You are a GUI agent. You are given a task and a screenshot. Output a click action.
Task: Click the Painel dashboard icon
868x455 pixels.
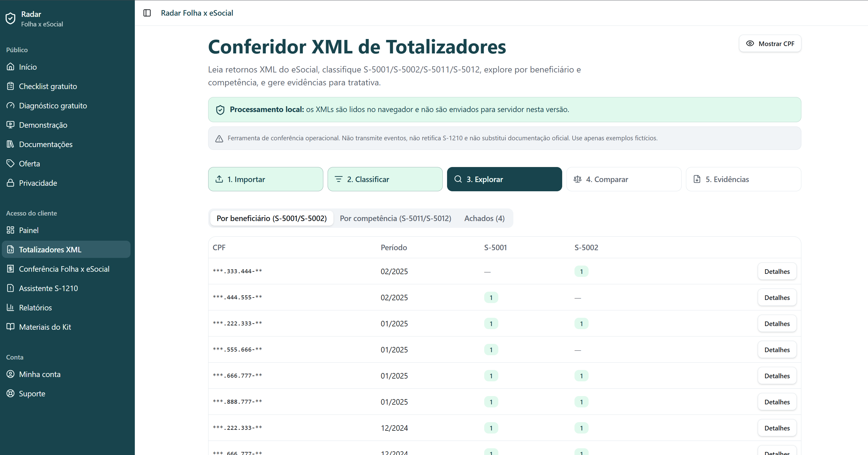pos(10,230)
